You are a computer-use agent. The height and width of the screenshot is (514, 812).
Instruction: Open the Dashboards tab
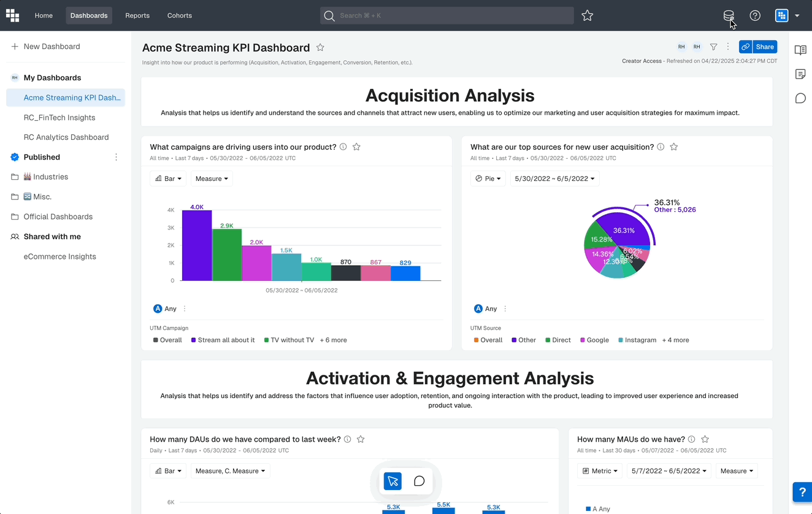[x=89, y=15]
